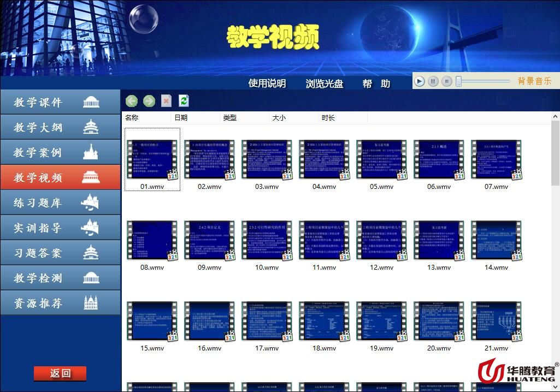Image resolution: width=560 pixels, height=392 pixels.
Task: Select the 17.wmv video icon
Action: [267, 321]
